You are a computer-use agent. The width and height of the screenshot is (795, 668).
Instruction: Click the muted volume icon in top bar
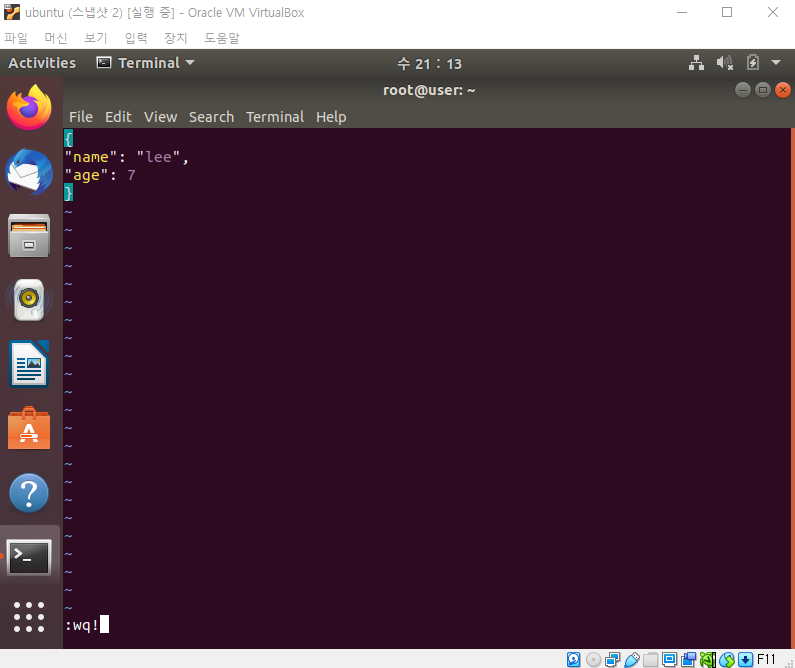pos(725,63)
